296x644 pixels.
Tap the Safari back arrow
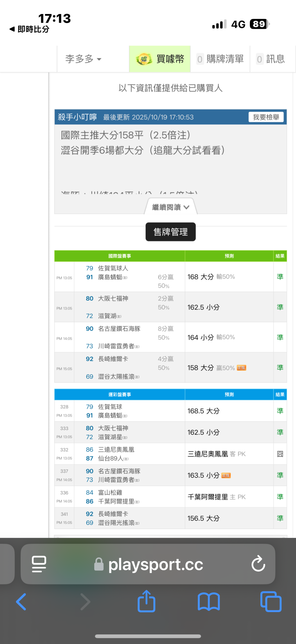click(21, 601)
